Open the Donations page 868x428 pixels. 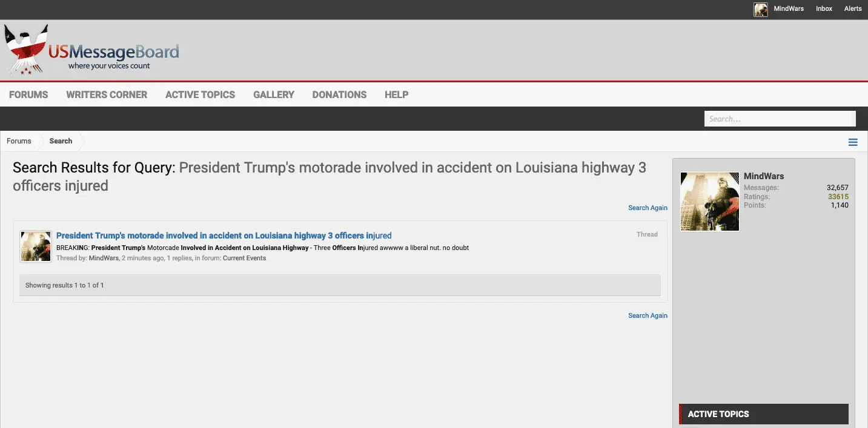[339, 94]
